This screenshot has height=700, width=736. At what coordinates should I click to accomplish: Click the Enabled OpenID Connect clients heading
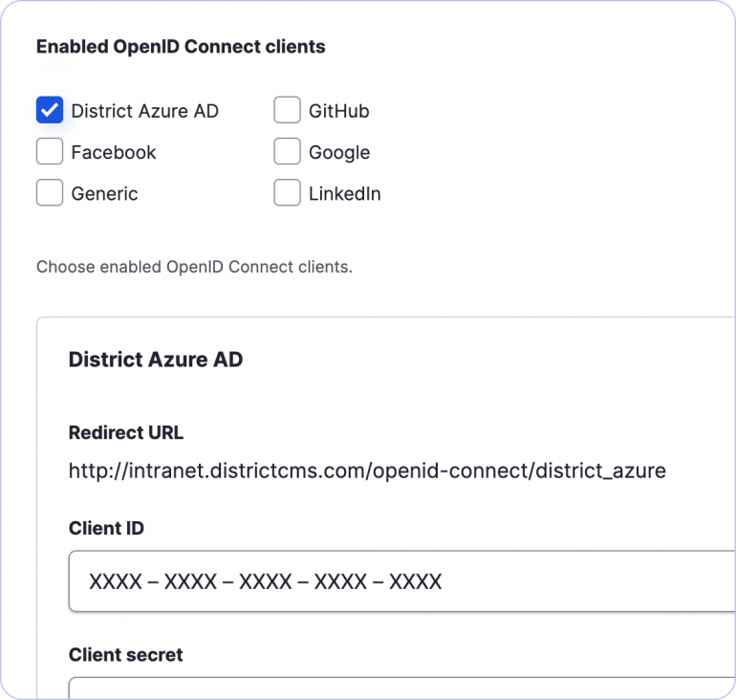point(181,47)
